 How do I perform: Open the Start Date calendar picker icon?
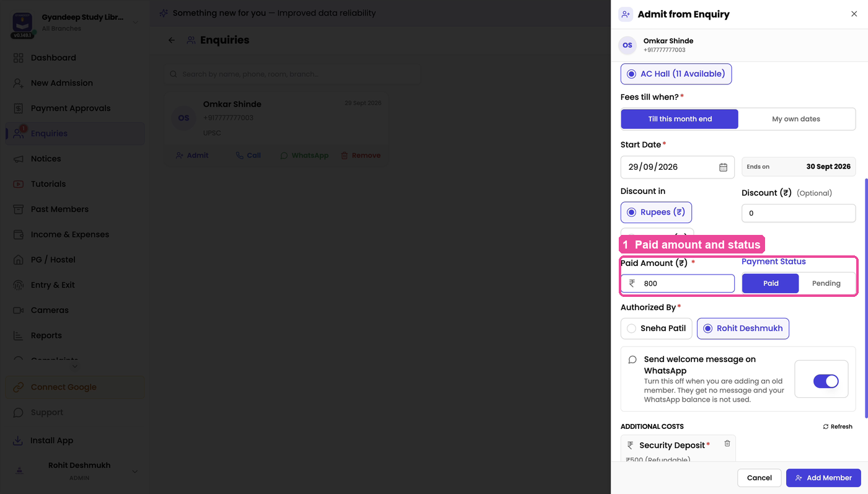(x=723, y=167)
